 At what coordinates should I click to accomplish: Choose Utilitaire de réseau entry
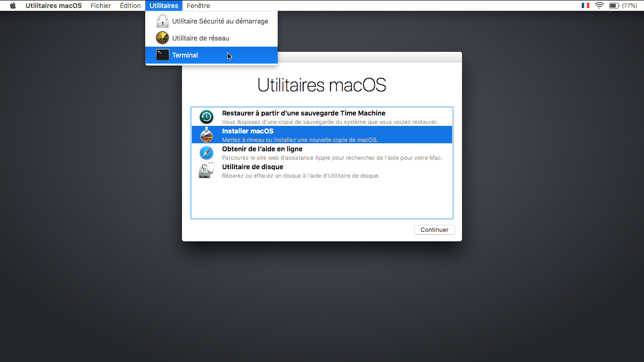211,38
